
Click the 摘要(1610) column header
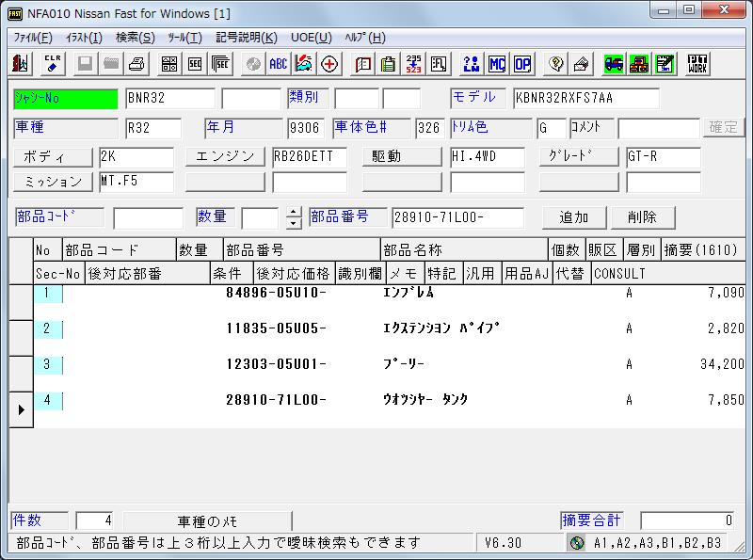702,250
